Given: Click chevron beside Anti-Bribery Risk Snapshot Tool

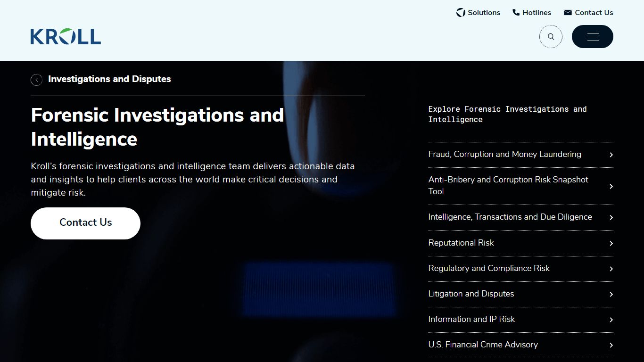Looking at the screenshot, I should (x=611, y=186).
